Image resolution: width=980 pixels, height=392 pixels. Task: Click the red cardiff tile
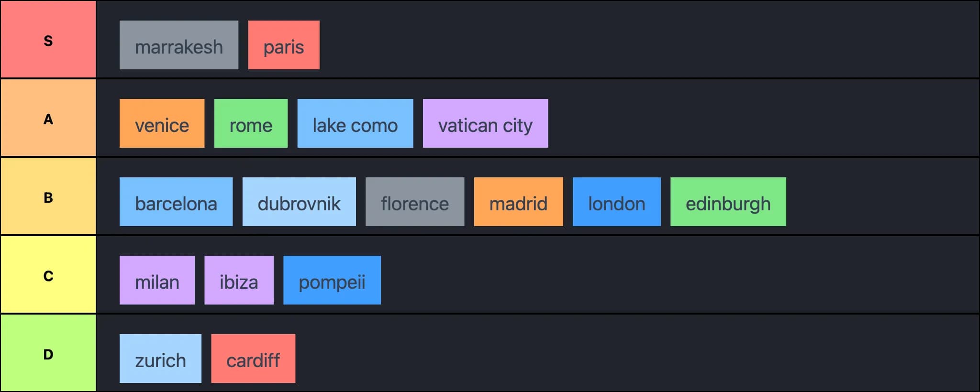point(253,359)
